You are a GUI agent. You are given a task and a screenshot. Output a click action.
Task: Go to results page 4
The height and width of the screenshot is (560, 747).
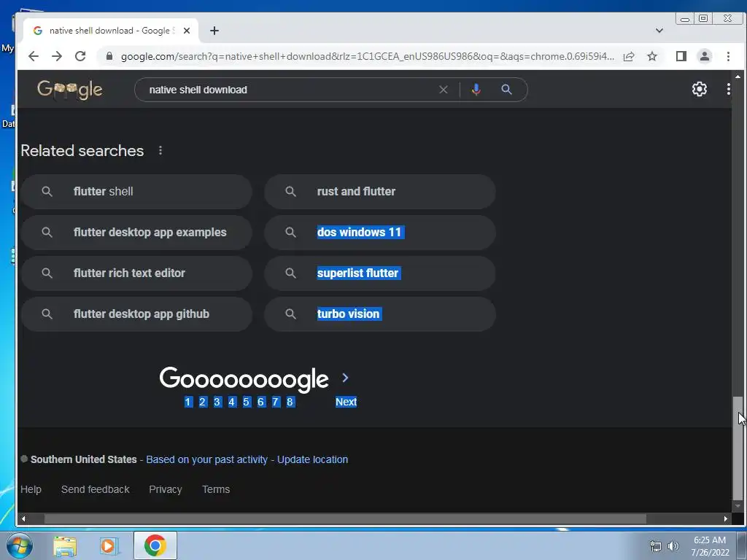[x=231, y=402]
